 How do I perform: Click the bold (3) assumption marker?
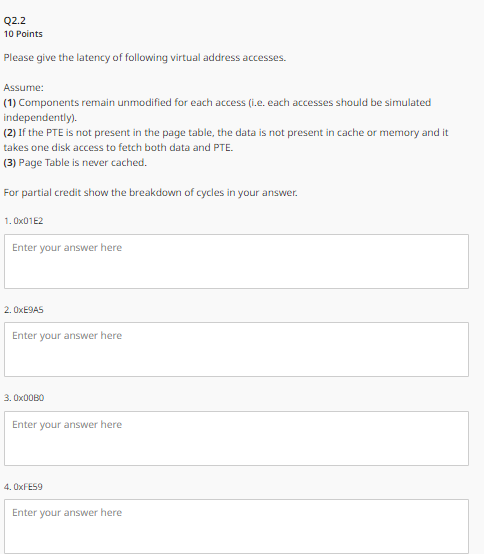coord(10,163)
